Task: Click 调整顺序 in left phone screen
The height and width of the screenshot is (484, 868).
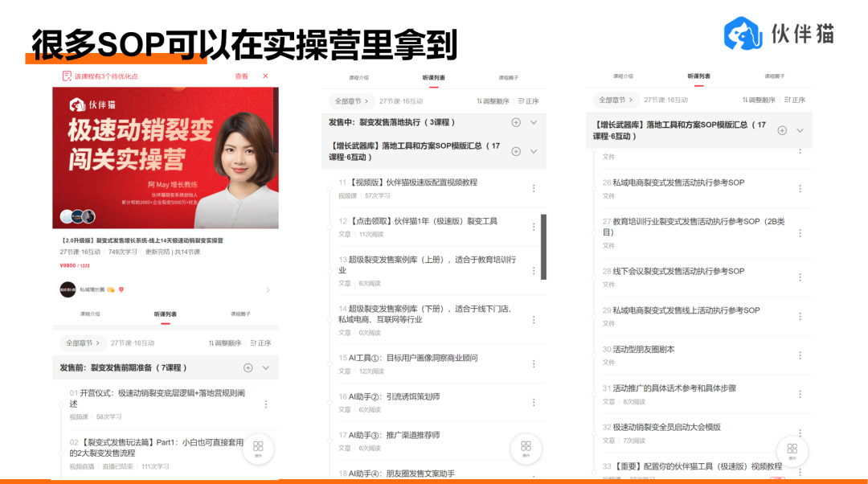Action: (225, 343)
